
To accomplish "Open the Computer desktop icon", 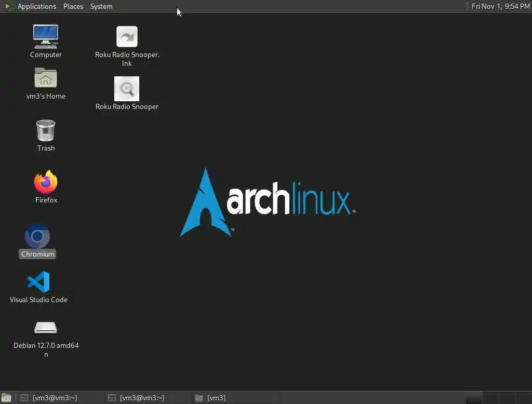I will tap(46, 36).
